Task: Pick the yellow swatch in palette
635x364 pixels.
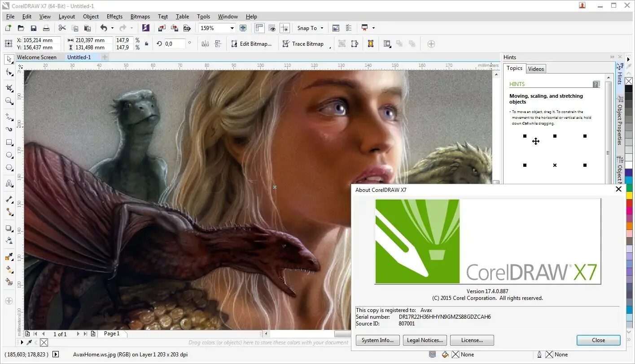Action: coord(629,195)
